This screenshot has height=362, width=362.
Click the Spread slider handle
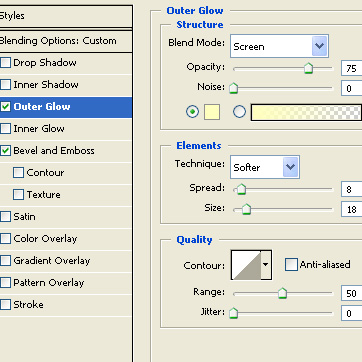[241, 189]
